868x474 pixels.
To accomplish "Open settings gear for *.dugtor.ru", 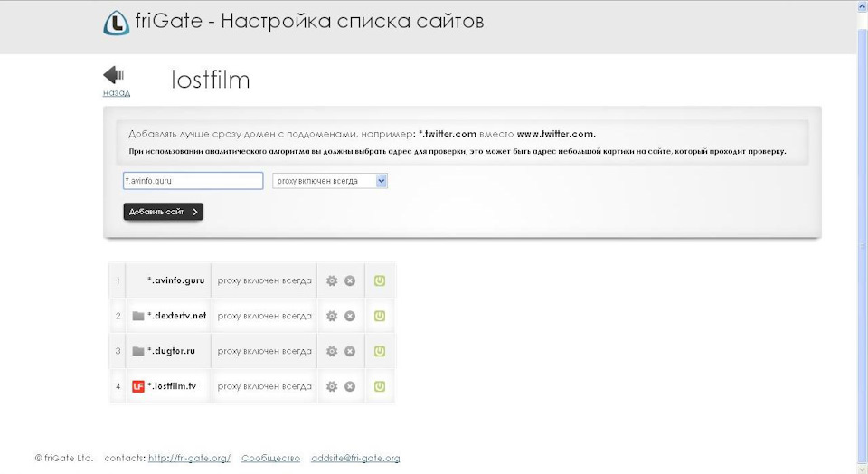I will (x=332, y=352).
